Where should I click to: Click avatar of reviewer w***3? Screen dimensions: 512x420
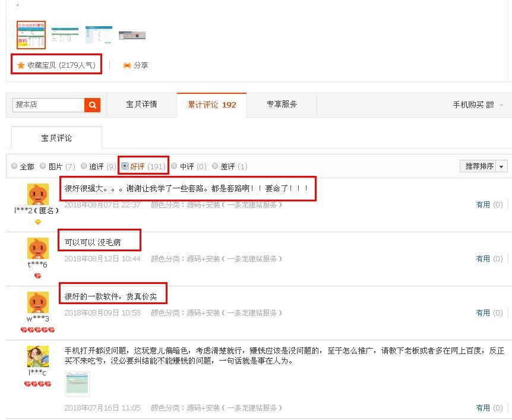coord(38,302)
